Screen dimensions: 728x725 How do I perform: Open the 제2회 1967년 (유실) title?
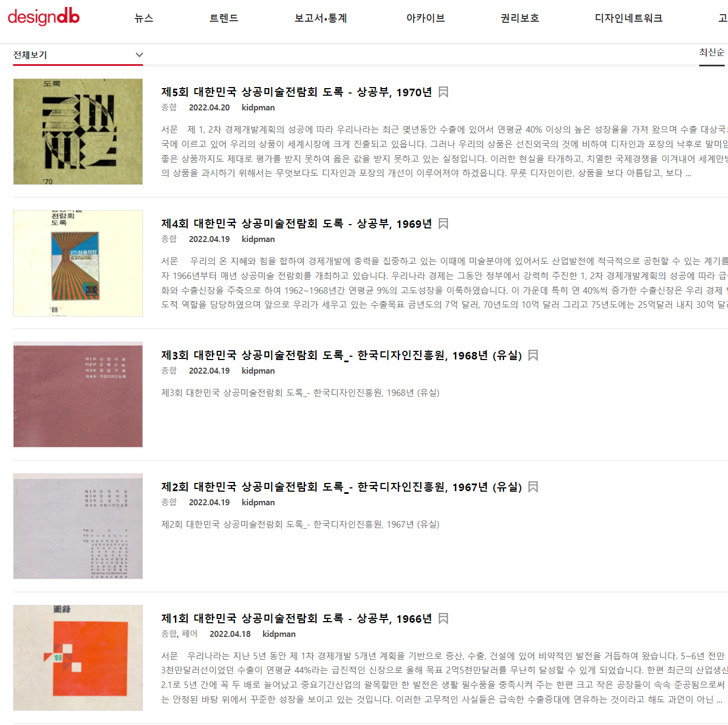pyautogui.click(x=341, y=487)
